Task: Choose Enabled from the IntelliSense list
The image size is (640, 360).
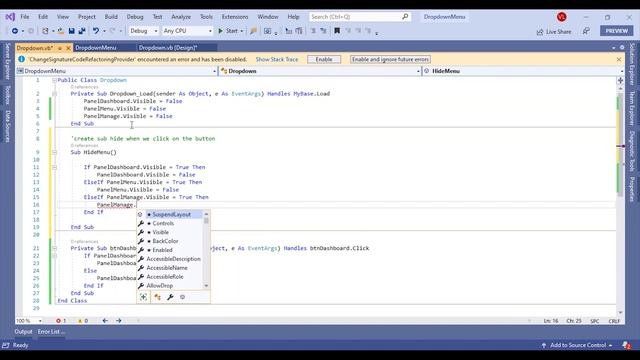Action: click(170, 250)
